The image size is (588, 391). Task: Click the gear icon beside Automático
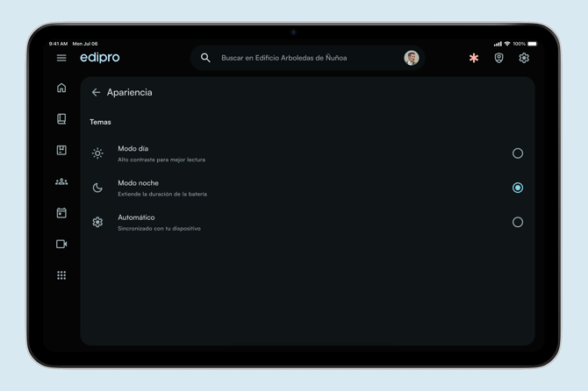tap(97, 222)
